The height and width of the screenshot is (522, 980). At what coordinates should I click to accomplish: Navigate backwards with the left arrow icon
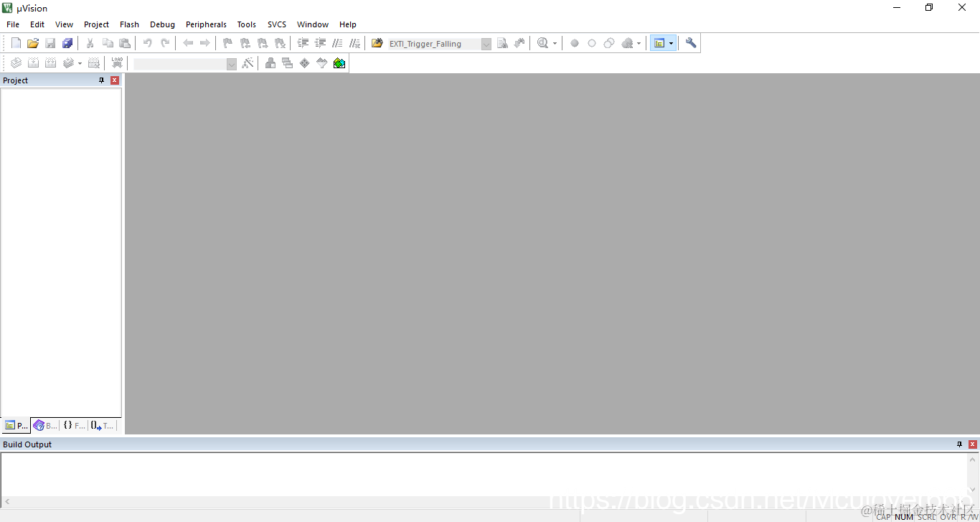(188, 43)
